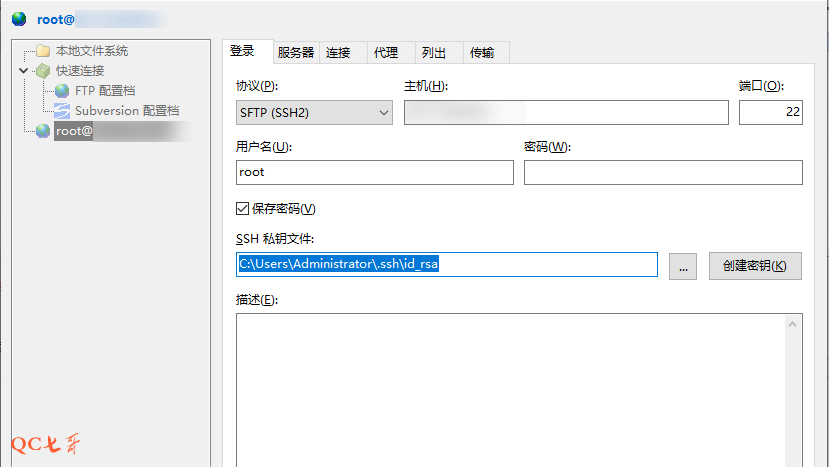Click the browse (...) button for key file

pos(682,265)
